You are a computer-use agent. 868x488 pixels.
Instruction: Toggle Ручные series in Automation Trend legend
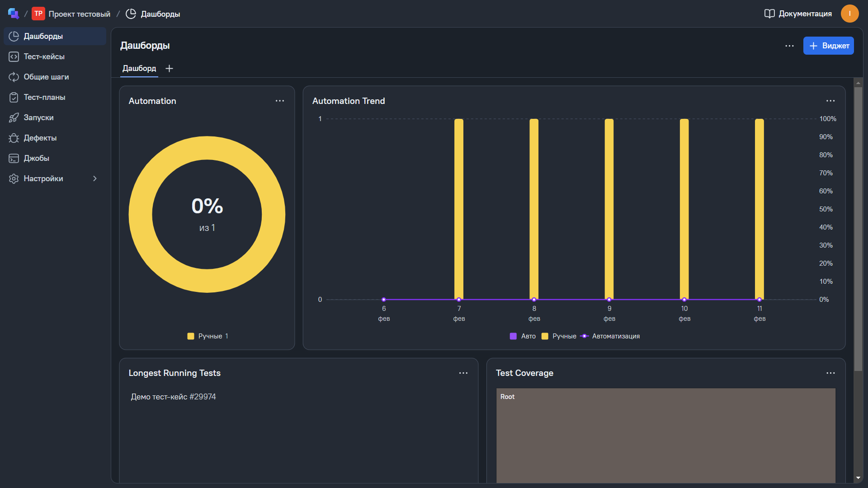[x=559, y=336]
